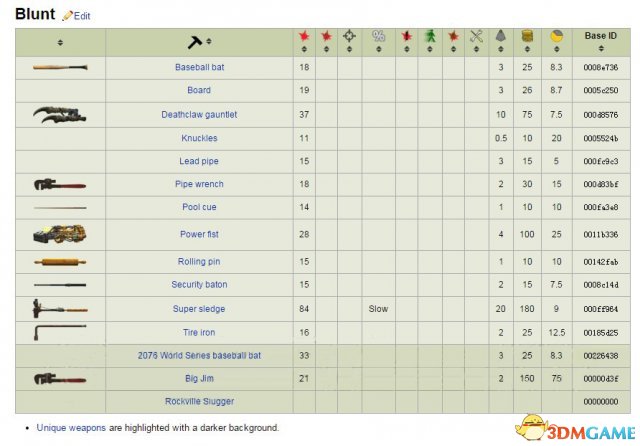Click the percent icon column header

(378, 36)
